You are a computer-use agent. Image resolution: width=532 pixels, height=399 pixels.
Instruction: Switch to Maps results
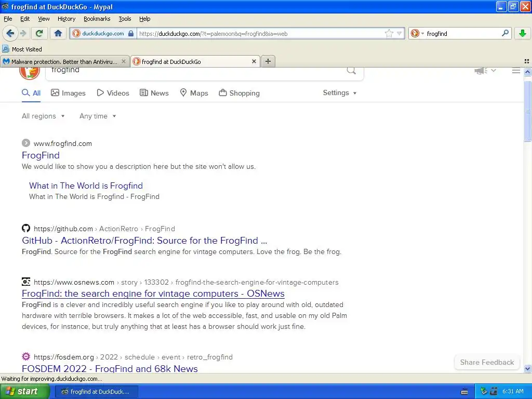194,93
